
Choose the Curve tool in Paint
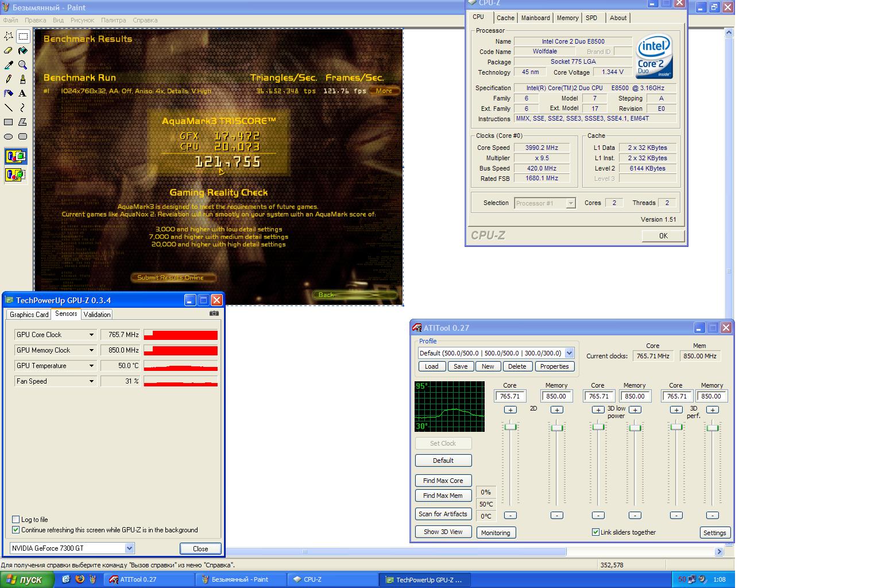pyautogui.click(x=23, y=107)
